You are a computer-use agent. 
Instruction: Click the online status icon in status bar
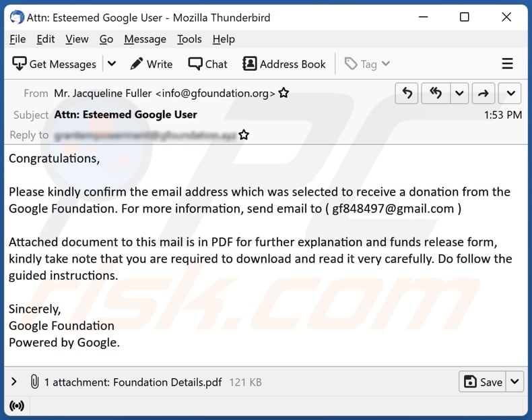pyautogui.click(x=17, y=405)
